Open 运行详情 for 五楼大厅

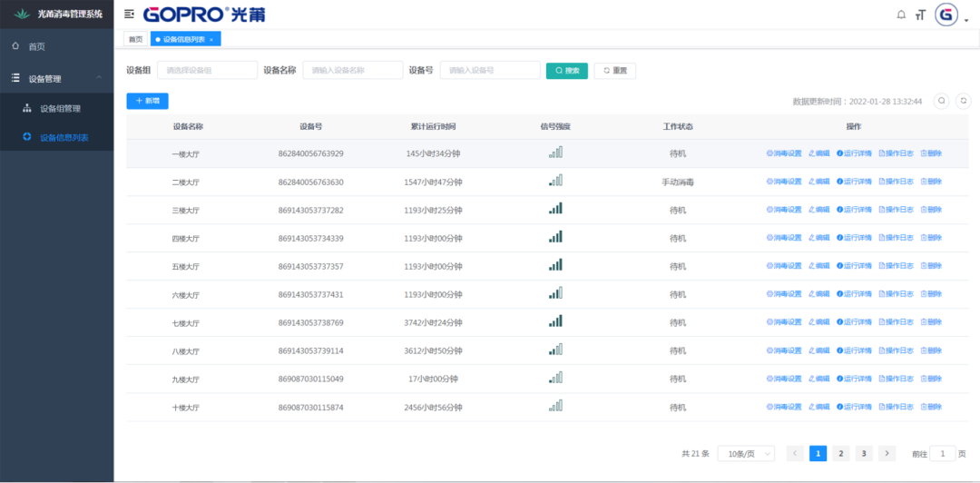pyautogui.click(x=854, y=266)
